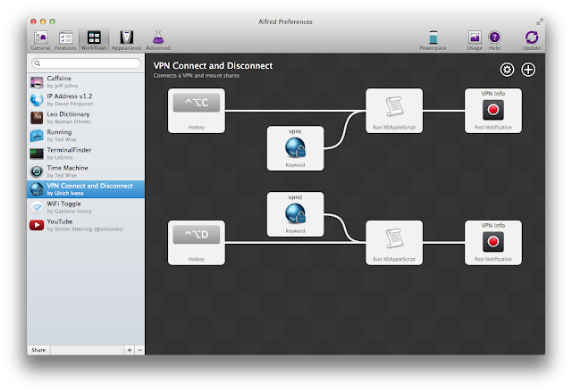The height and width of the screenshot is (392, 572).
Task: Select the Running workflow
Action: 86,136
